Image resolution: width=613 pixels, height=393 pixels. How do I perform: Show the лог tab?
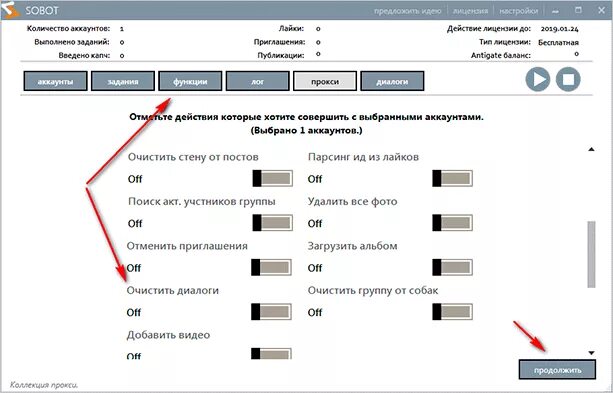pyautogui.click(x=258, y=81)
